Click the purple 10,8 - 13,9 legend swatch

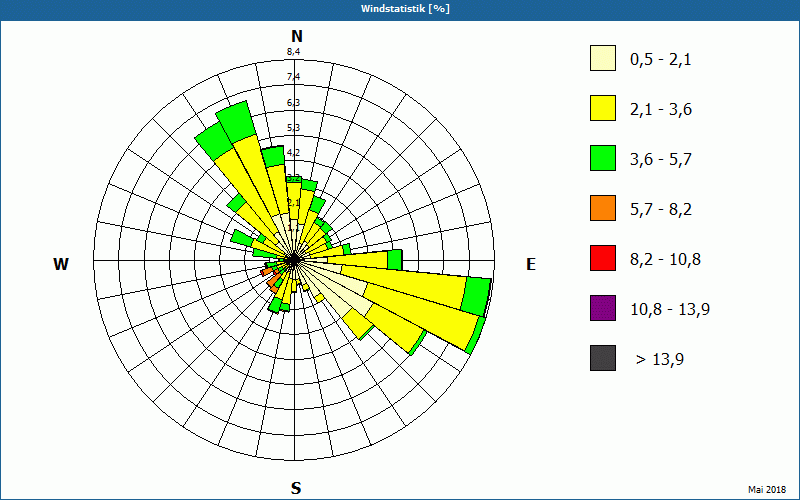pyautogui.click(x=603, y=308)
